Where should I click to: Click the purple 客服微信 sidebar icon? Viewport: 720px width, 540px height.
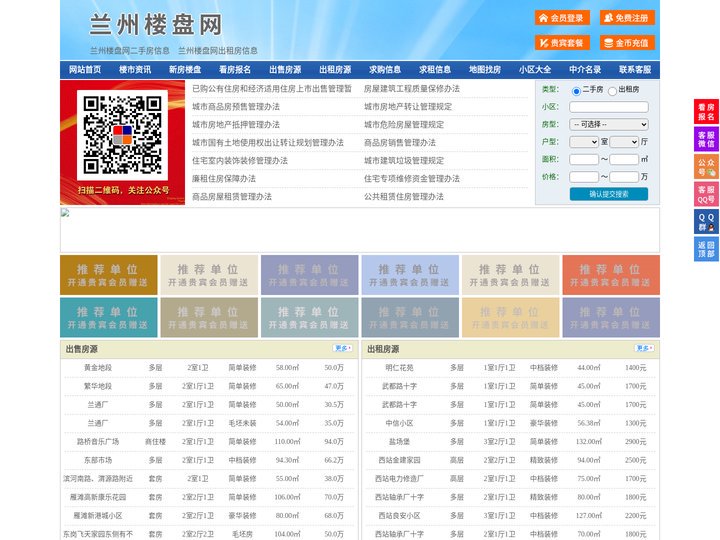[706, 139]
